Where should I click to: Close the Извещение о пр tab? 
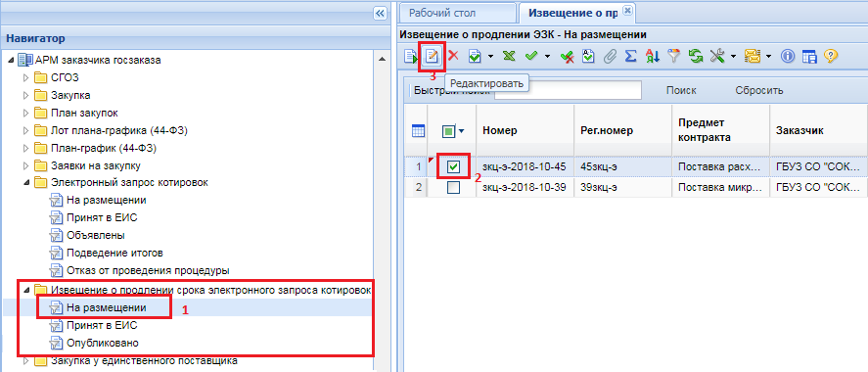click(626, 10)
